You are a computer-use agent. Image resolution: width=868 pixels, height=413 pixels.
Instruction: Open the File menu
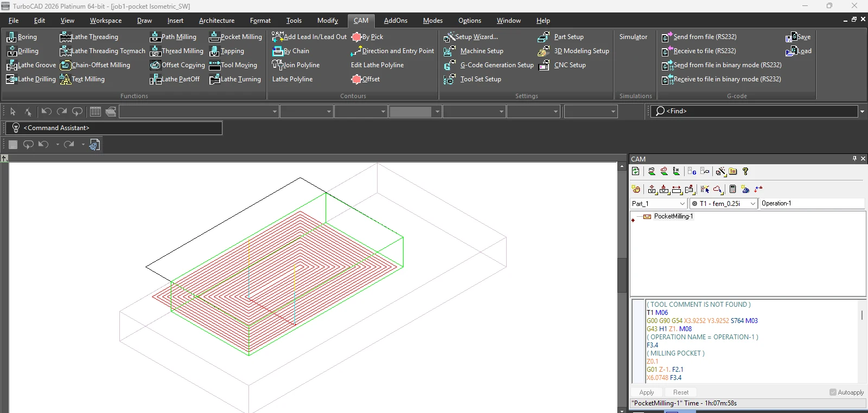click(x=14, y=21)
